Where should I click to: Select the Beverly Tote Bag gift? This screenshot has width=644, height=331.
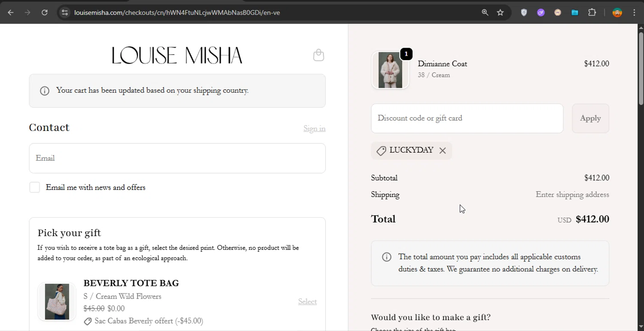pos(307,302)
